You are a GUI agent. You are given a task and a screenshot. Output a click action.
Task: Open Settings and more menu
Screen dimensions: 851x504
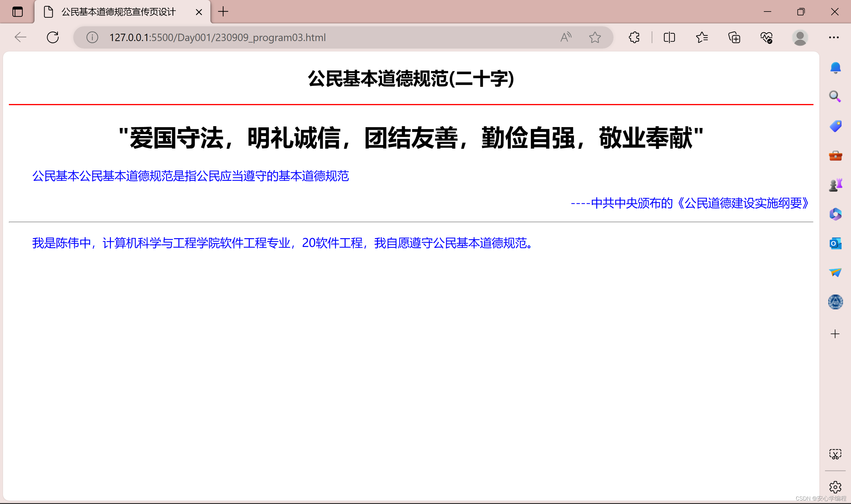click(x=834, y=37)
